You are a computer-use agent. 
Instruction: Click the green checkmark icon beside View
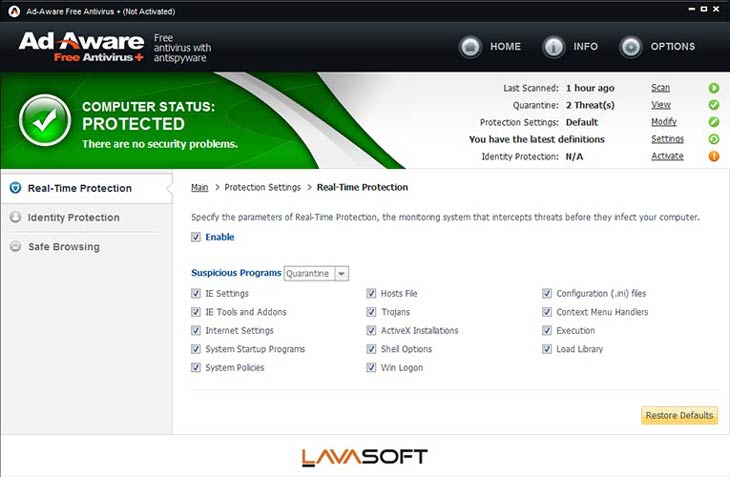(x=714, y=105)
